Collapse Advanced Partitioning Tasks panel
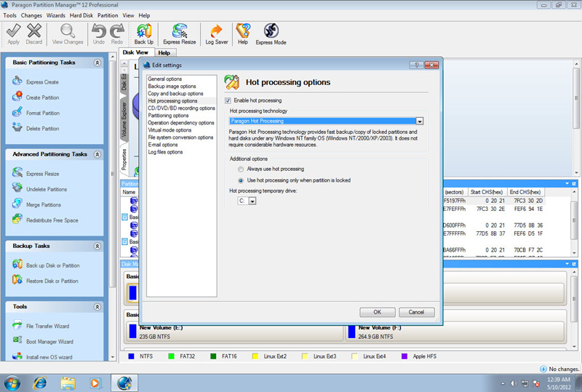Screen dimensions: 582x392 click(x=97, y=154)
